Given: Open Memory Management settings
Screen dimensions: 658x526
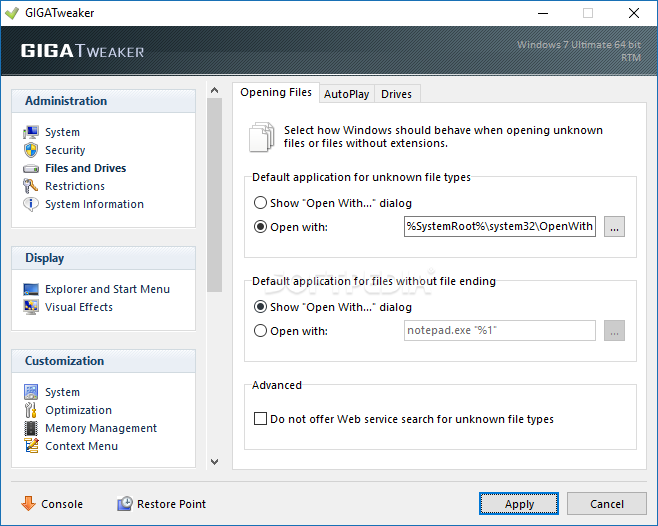Looking at the screenshot, I should [101, 428].
